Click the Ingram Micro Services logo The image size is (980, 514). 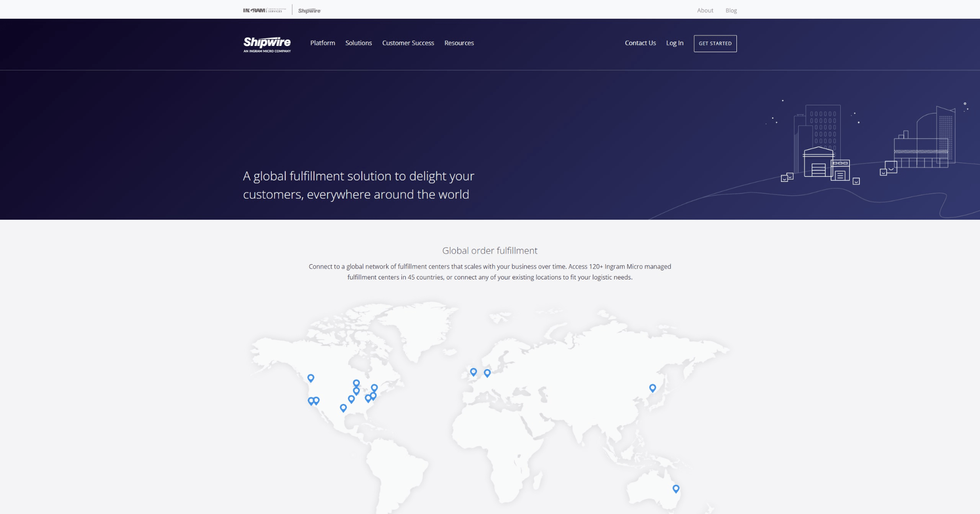(x=264, y=11)
